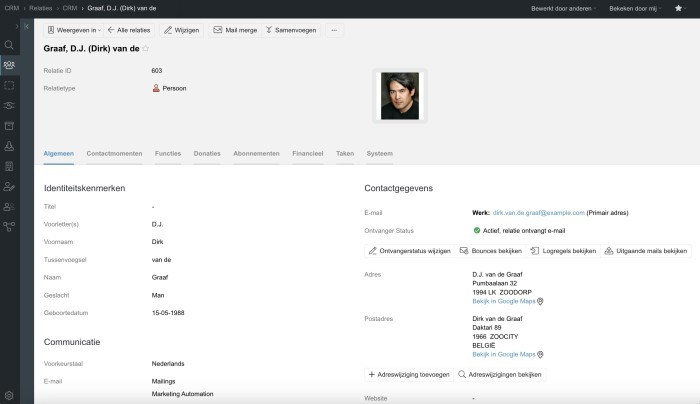
Task: Click the Wijzigen pencil button
Action: 181,30
